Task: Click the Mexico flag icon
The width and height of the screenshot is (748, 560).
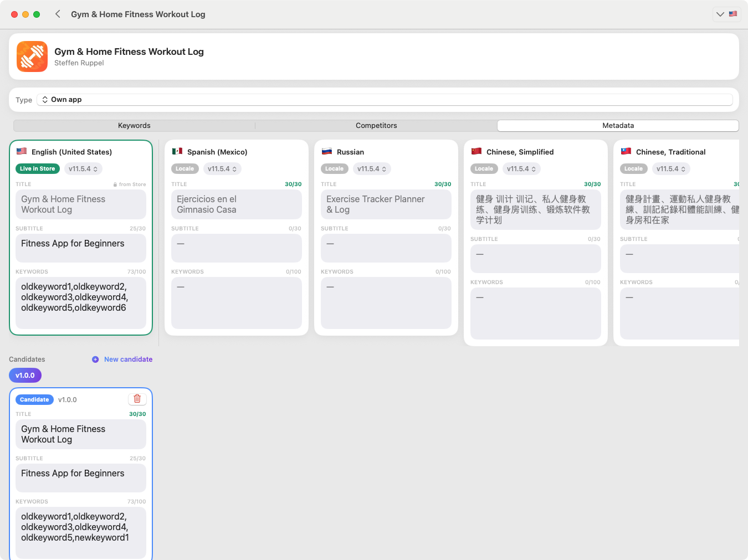Action: pos(177,151)
